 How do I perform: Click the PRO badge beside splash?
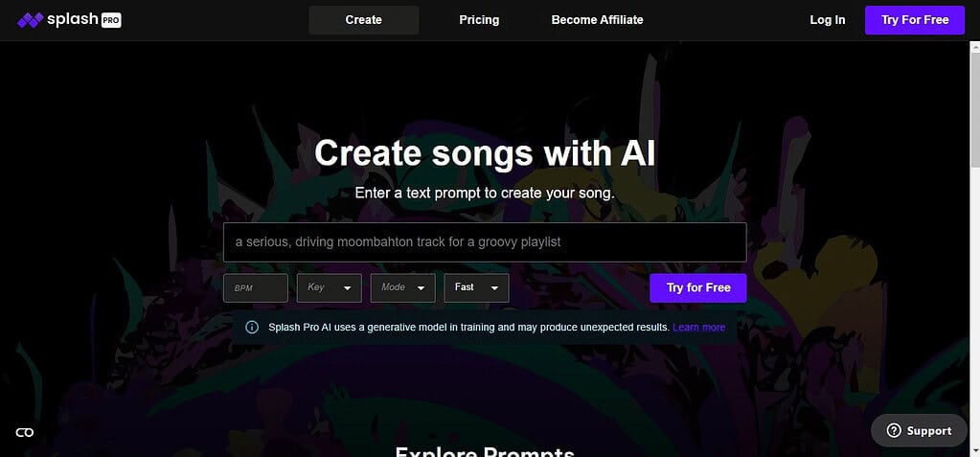(x=110, y=20)
